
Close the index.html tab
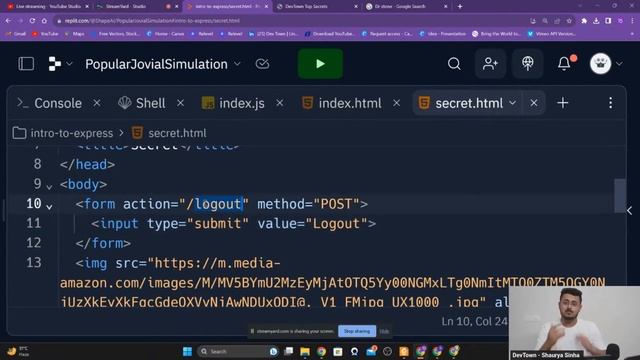(x=396, y=103)
